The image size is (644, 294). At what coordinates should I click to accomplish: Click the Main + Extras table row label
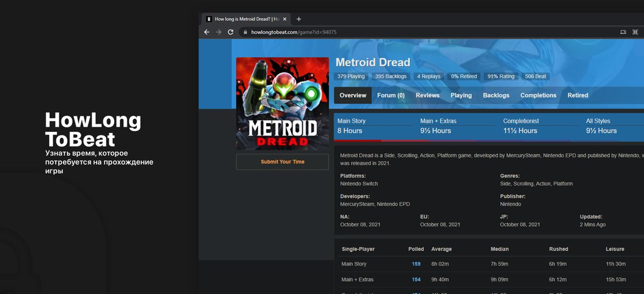357,280
